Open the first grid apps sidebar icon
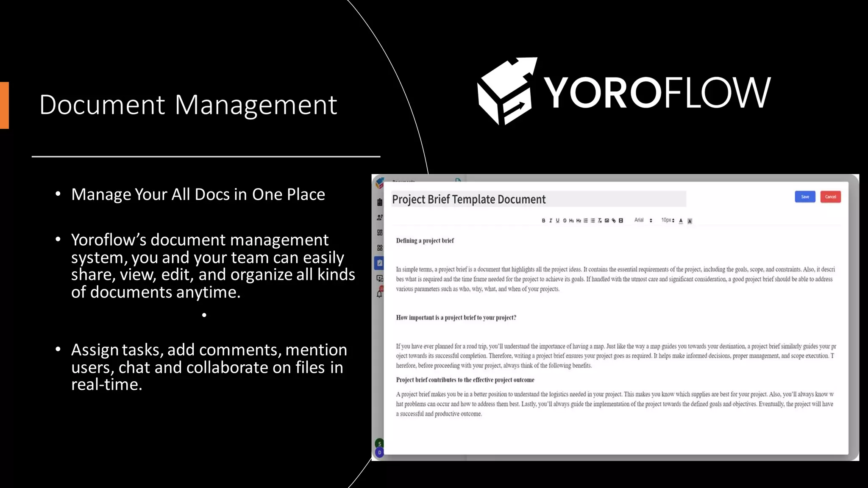Screen dimensions: 868x488 click(x=379, y=233)
